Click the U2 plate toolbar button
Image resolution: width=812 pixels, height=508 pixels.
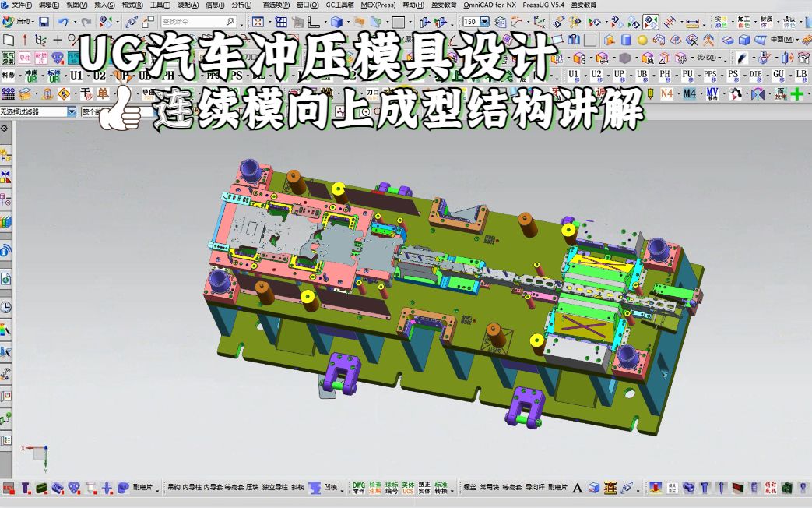596,76
